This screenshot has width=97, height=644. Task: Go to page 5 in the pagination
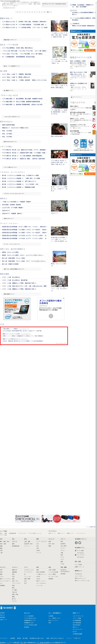(32, 12)
